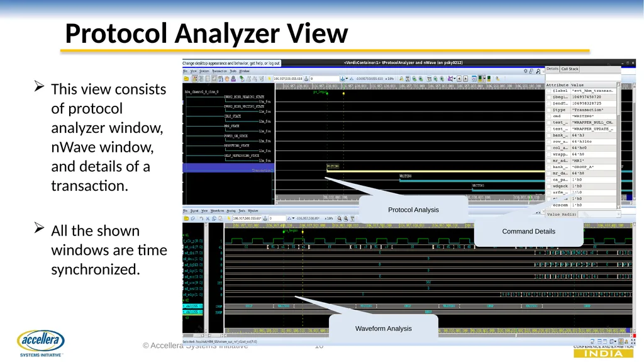Image resolution: width=644 pixels, height=362 pixels.
Task: Open delta dropdown arrow in nWave toolbar
Action: (x=293, y=218)
